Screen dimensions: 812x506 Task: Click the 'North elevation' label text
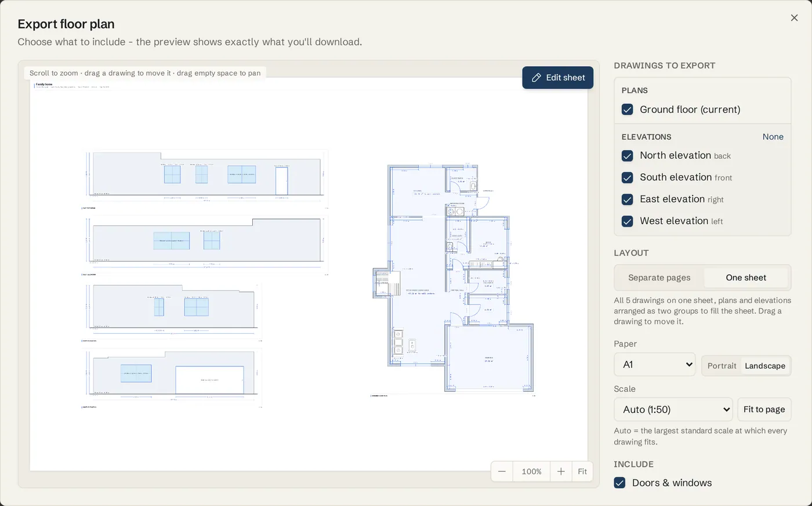pyautogui.click(x=675, y=155)
